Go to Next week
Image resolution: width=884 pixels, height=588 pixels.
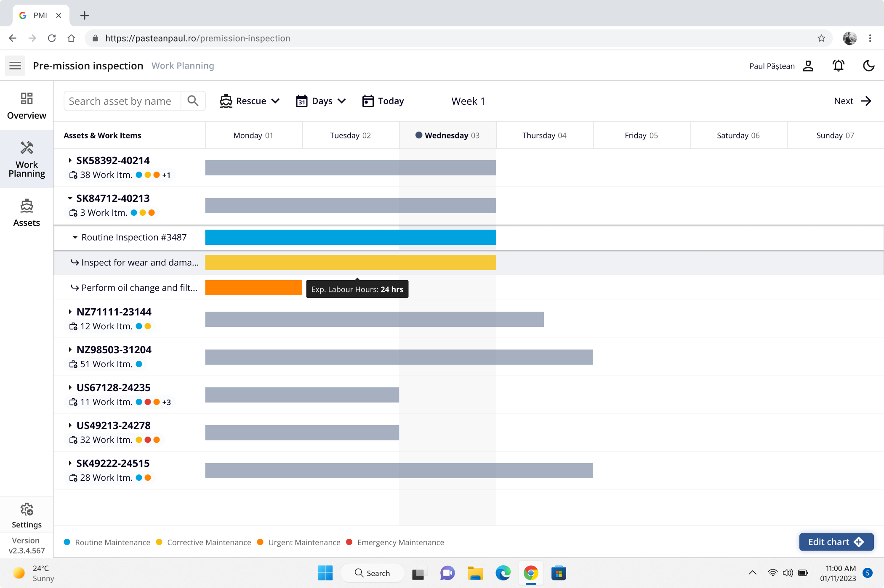852,101
